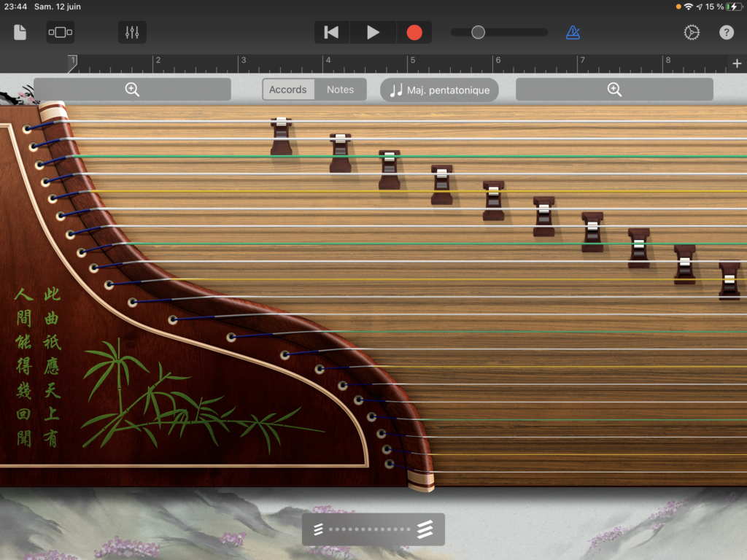Tap second string's bridge
This screenshot has width=747, height=560.
click(x=340, y=153)
